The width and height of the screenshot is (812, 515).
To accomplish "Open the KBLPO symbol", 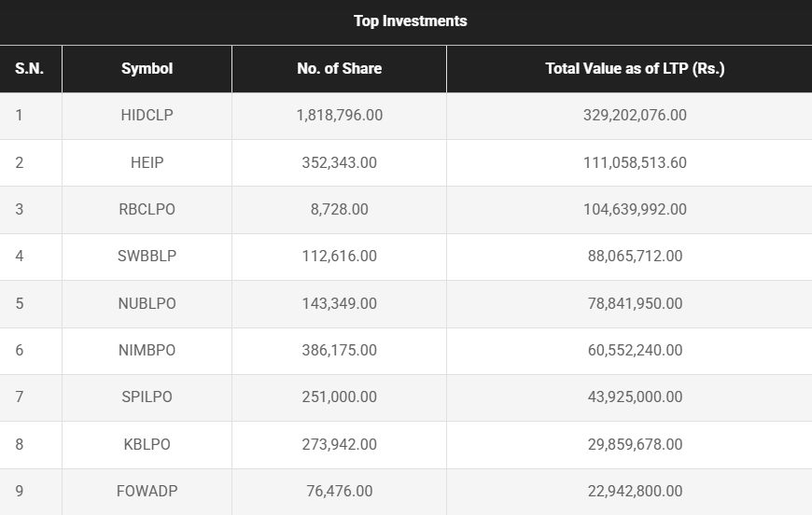I will 147,444.
